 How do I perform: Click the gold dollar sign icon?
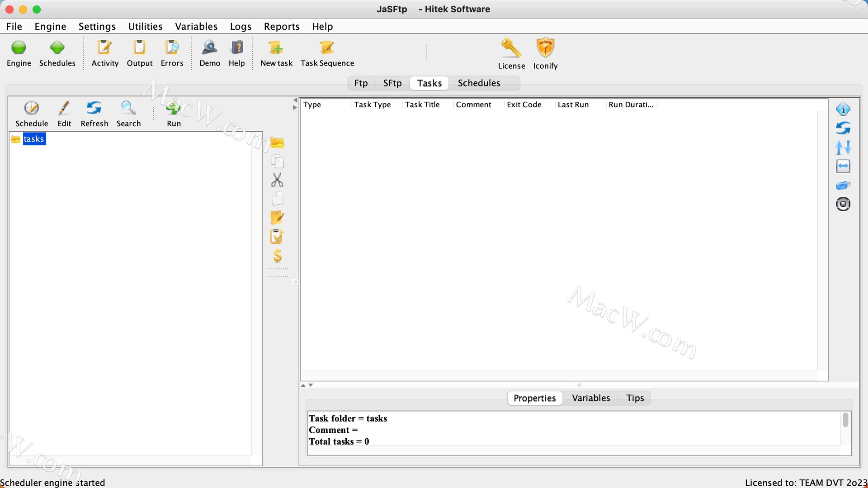point(277,256)
